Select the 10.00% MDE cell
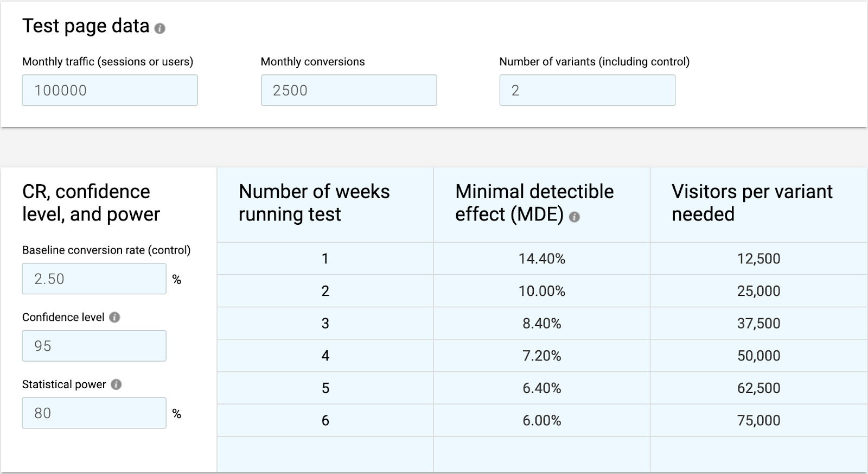868x474 pixels. 541,291
